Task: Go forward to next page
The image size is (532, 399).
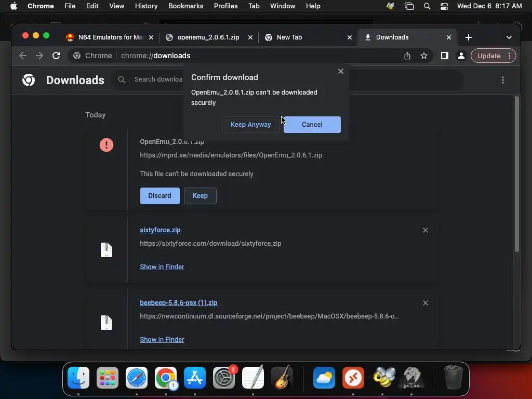Action: pos(39,56)
